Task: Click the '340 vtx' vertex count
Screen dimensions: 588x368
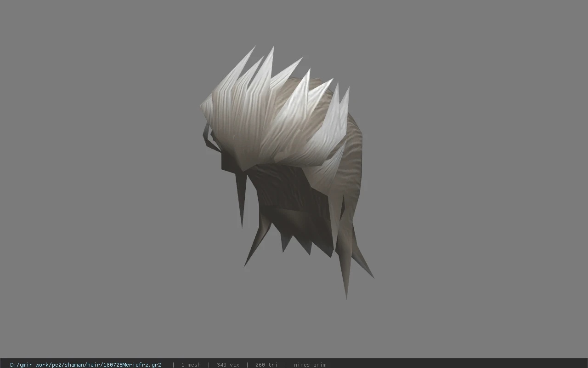Action: pyautogui.click(x=228, y=365)
